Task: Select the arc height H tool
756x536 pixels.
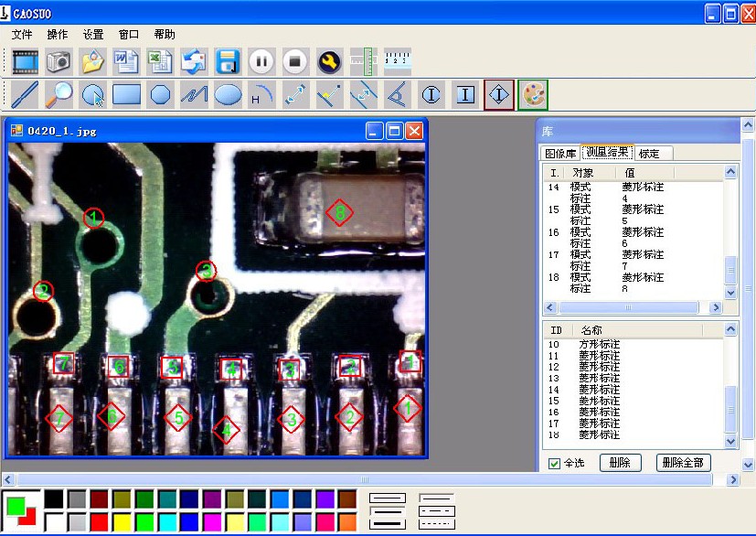Action: tap(261, 94)
